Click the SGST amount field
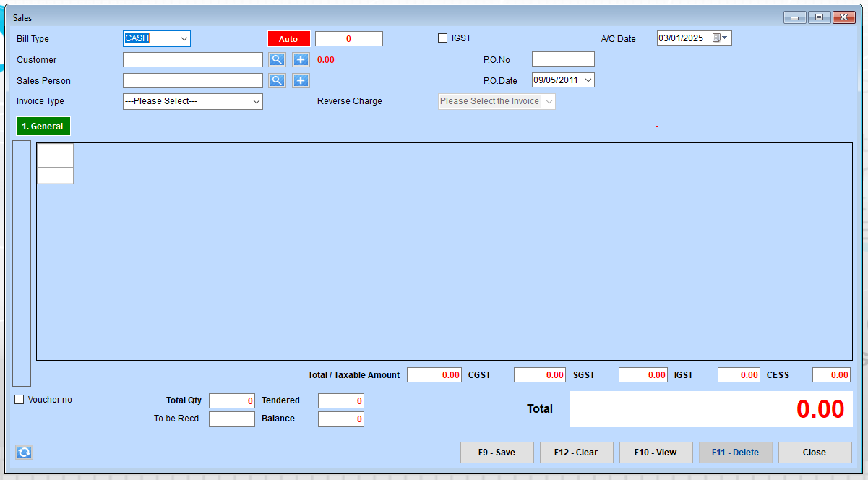Image resolution: width=868 pixels, height=480 pixels. [x=643, y=375]
